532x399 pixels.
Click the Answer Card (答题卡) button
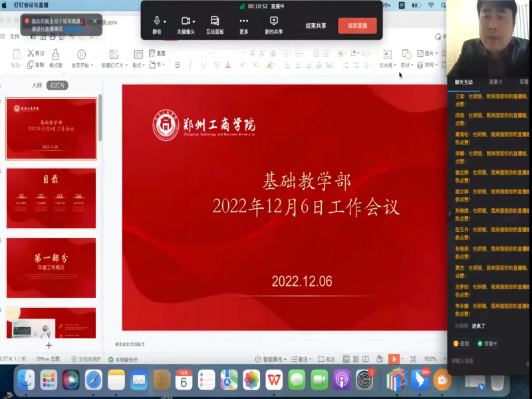point(487,344)
